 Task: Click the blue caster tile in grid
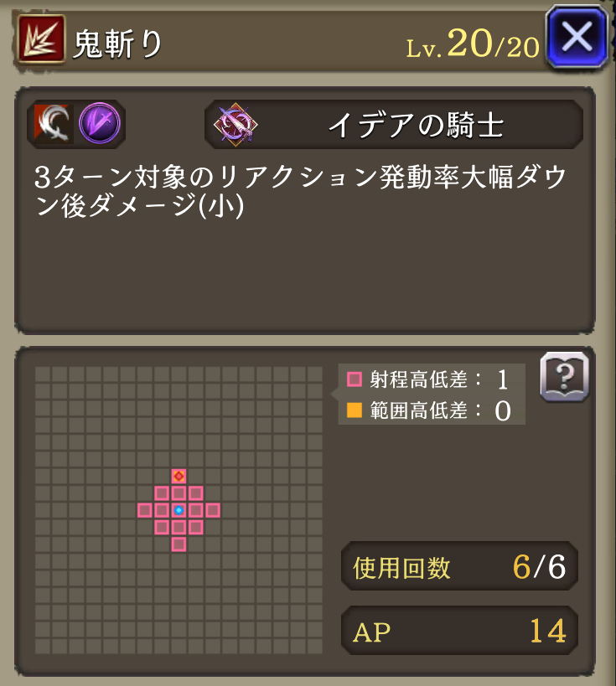[x=179, y=510]
